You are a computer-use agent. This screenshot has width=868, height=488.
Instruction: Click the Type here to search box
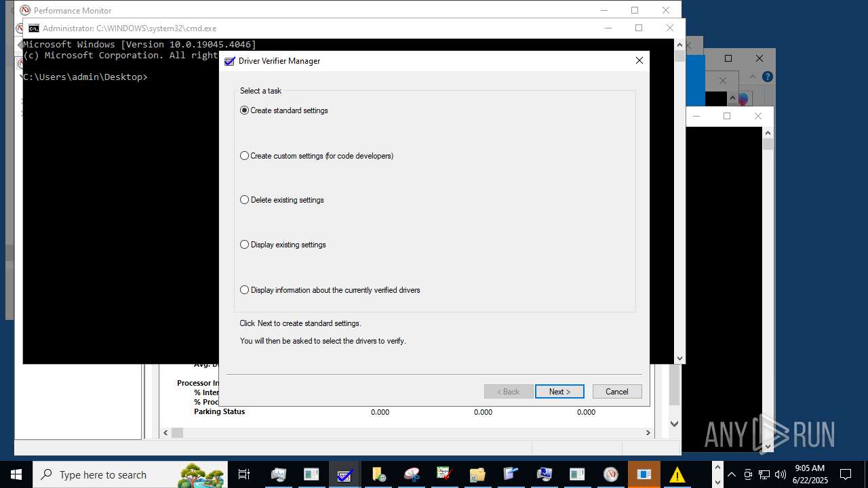130,474
